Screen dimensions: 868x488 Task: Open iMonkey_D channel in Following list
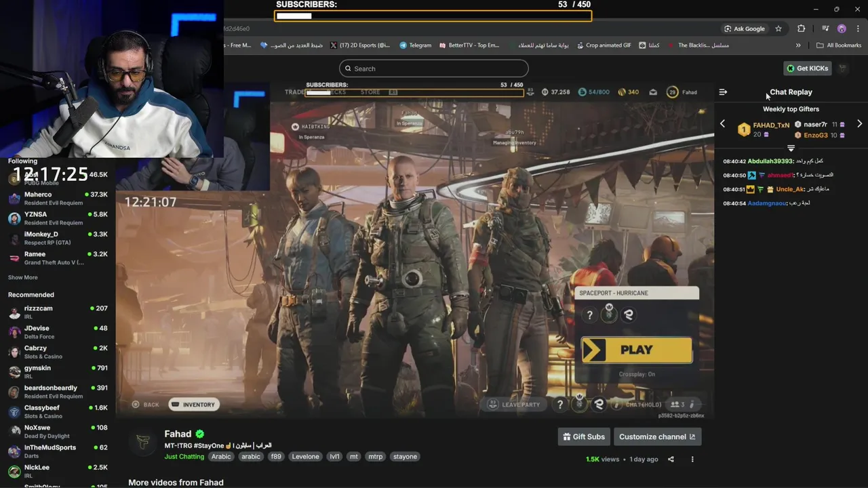(x=58, y=238)
